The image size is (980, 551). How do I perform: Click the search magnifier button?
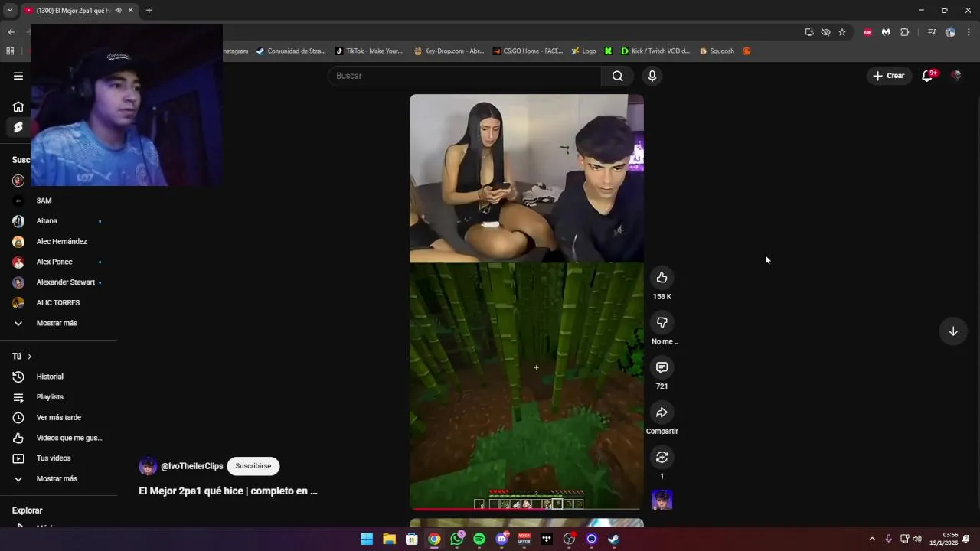click(x=617, y=76)
